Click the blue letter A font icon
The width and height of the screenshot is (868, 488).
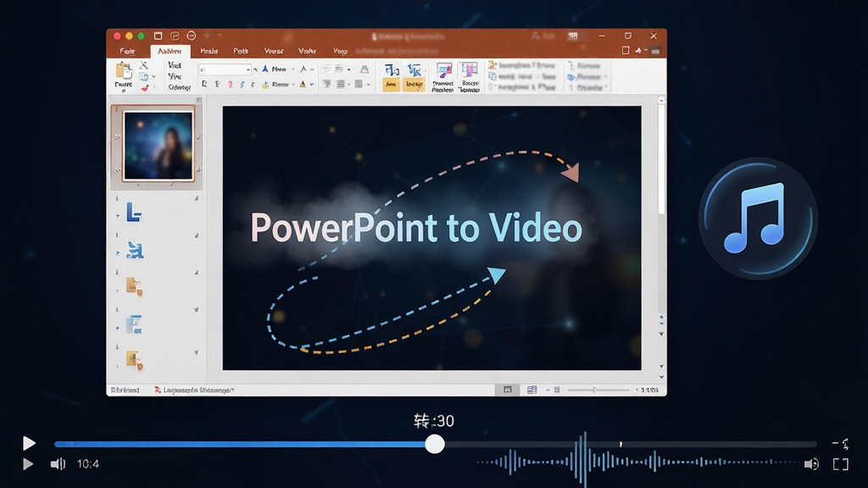coord(265,69)
